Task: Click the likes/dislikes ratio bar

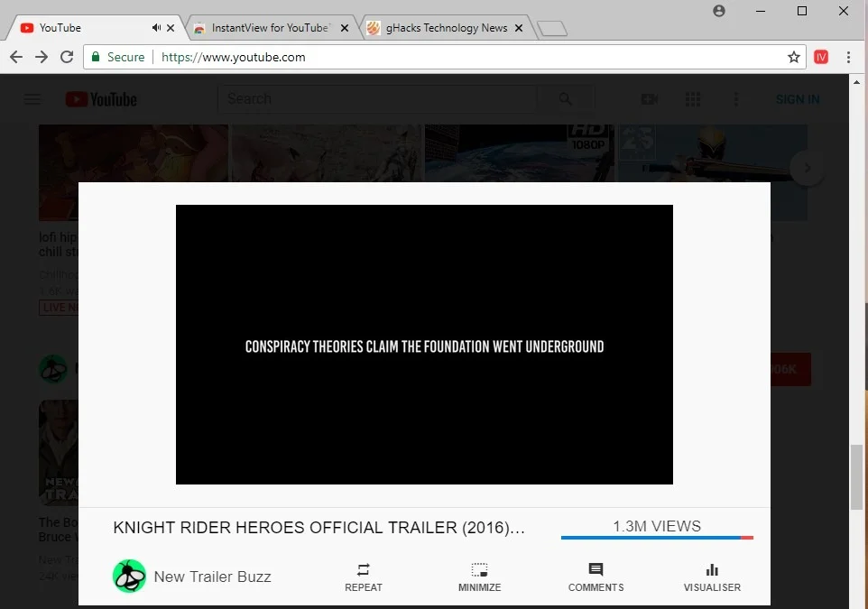Action: pyautogui.click(x=657, y=537)
